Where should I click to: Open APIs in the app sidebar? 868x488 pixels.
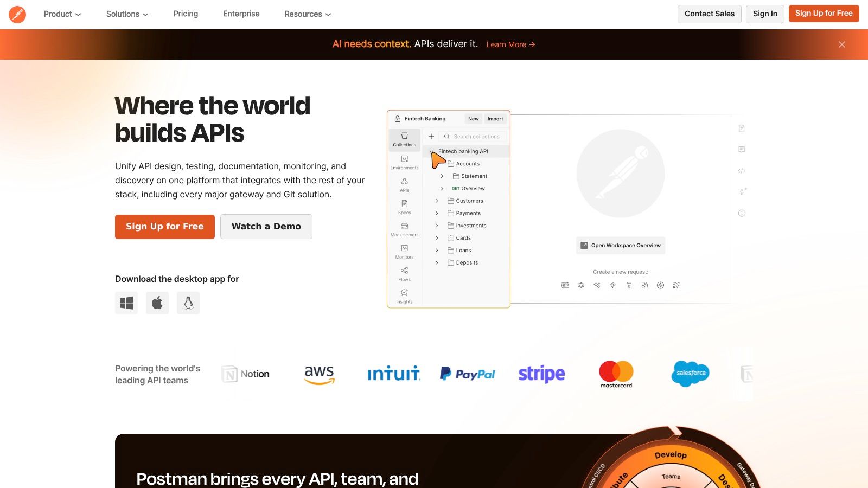405,185
